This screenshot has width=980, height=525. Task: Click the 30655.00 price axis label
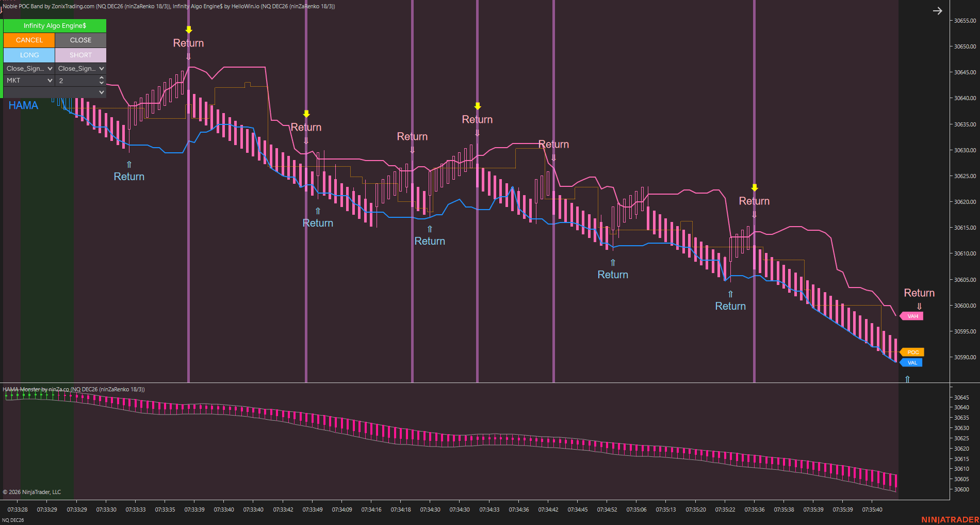(x=965, y=21)
